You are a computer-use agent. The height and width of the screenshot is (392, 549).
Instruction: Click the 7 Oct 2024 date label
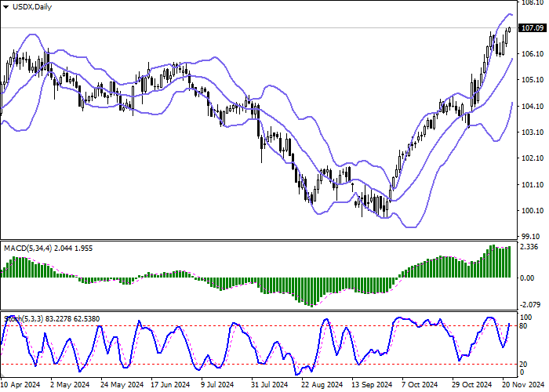click(x=420, y=385)
